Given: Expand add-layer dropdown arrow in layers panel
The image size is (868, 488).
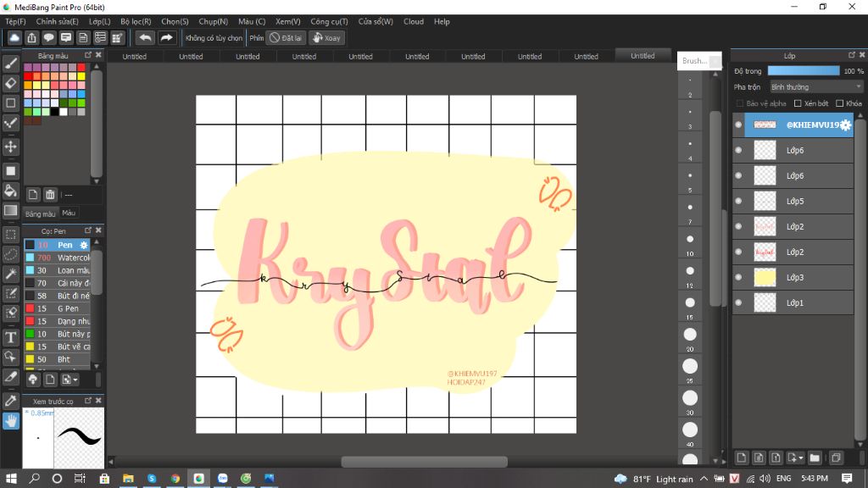Looking at the screenshot, I should (801, 458).
